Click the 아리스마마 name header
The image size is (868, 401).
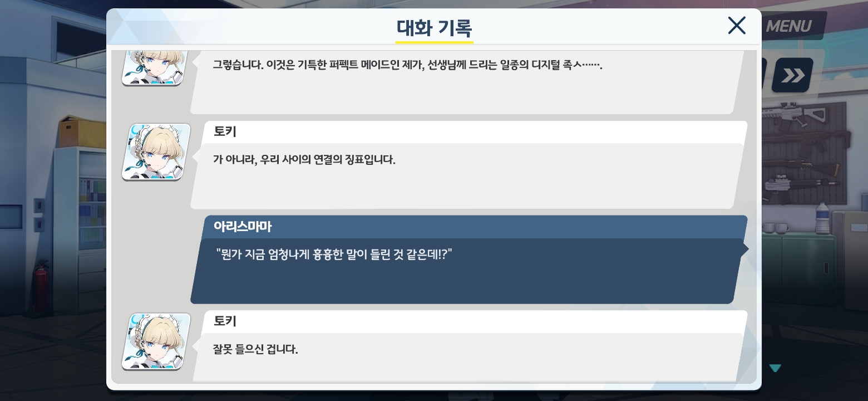tap(242, 227)
